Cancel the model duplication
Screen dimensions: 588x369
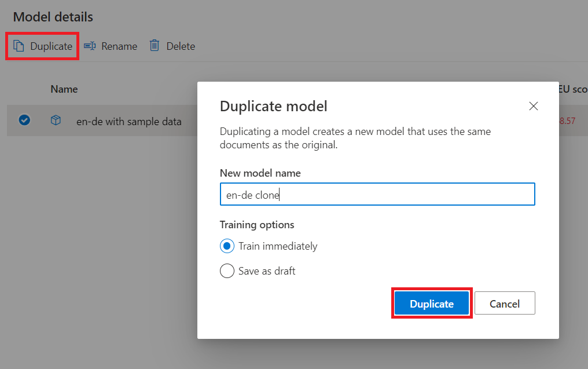point(504,303)
